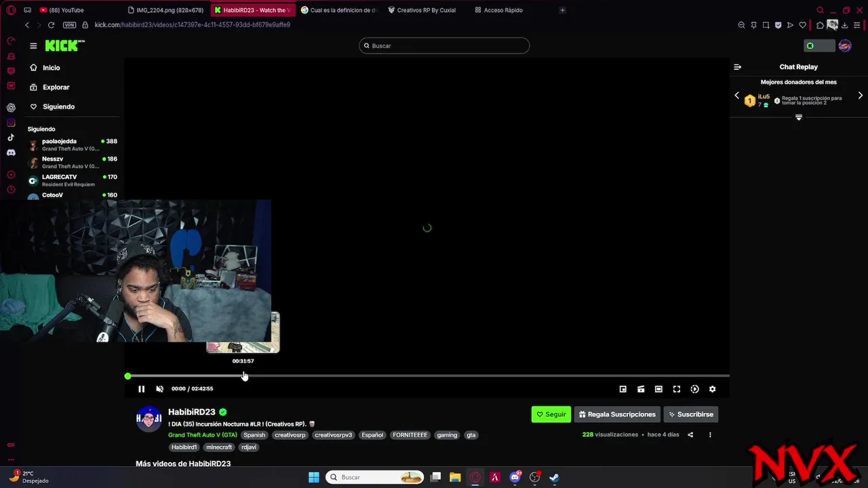Select the minecraft tag
This screenshot has height=488, width=868.
[219, 447]
